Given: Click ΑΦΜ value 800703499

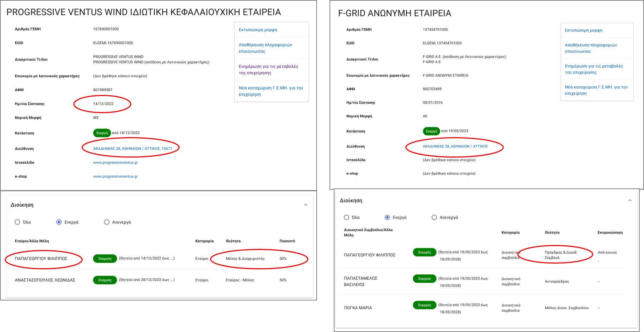Looking at the screenshot, I should pos(432,89).
